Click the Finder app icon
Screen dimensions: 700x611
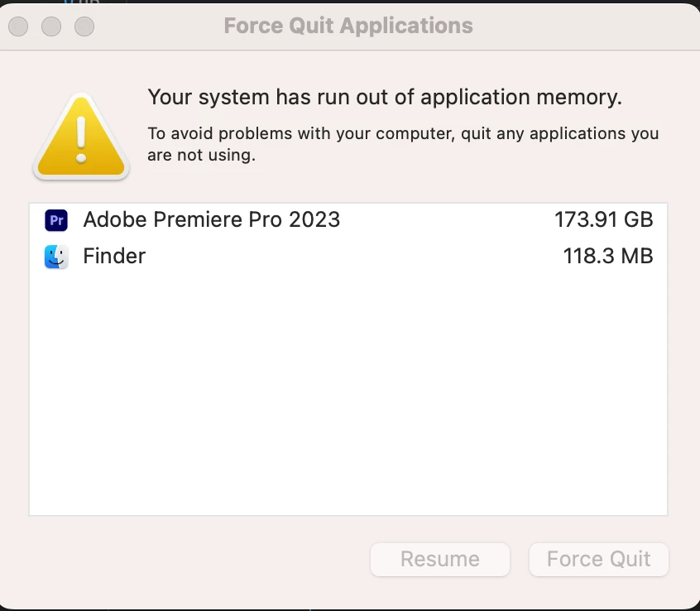[x=56, y=257]
